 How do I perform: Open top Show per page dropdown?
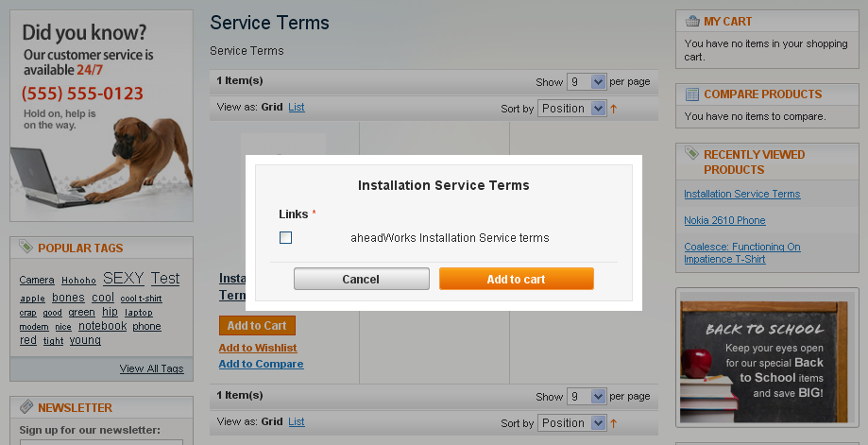click(x=587, y=82)
